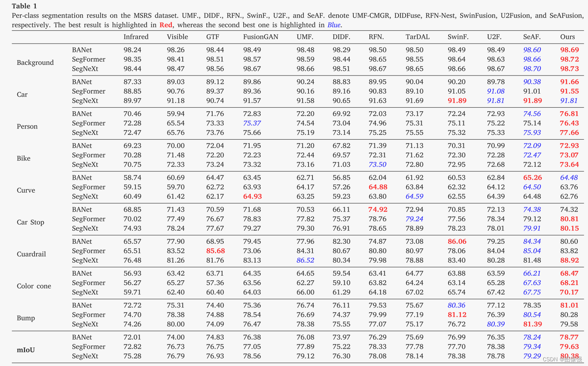Select the "FusionGAN" column header
Screen dimensions: 588x366
coord(261,37)
